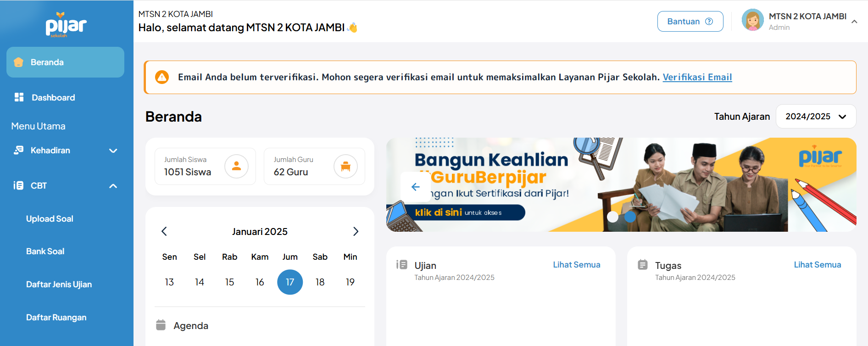
Task: Click the Verifikasi Email link
Action: click(x=697, y=77)
